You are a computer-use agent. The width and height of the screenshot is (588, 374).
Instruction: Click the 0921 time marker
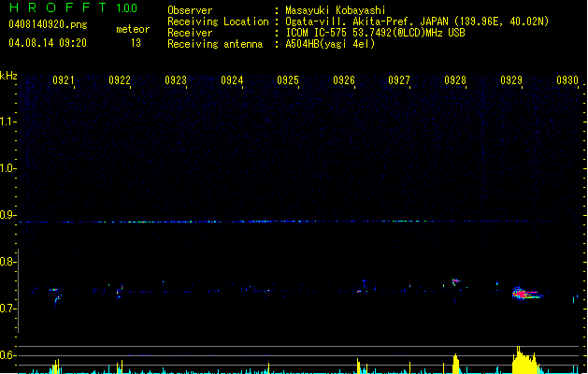[x=63, y=80]
